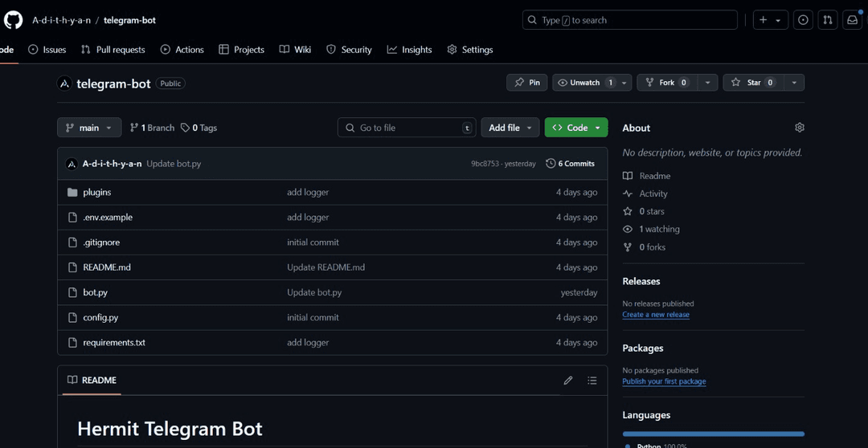Click the 0 stars link
The height and width of the screenshot is (448, 868).
tap(643, 211)
